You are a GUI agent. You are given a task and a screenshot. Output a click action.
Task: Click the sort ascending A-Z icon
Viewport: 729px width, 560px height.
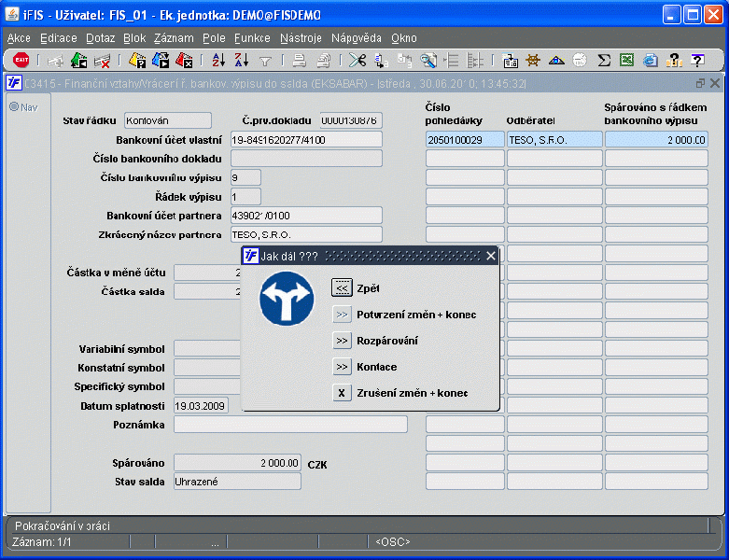(218, 60)
